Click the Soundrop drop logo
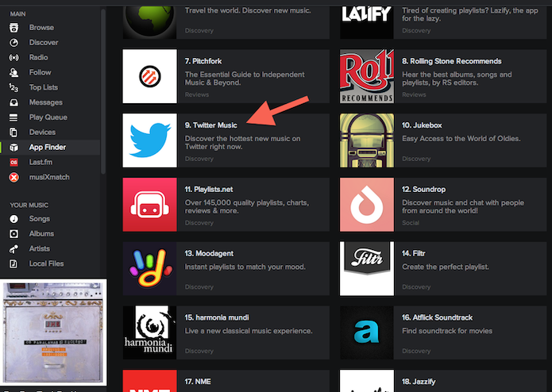552x392 pixels. (x=367, y=205)
